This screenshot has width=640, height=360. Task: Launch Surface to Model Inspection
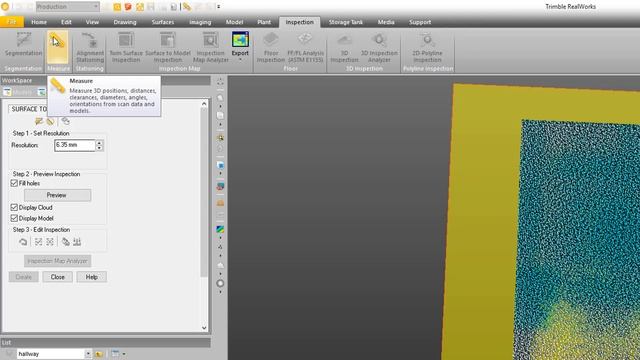click(x=168, y=48)
